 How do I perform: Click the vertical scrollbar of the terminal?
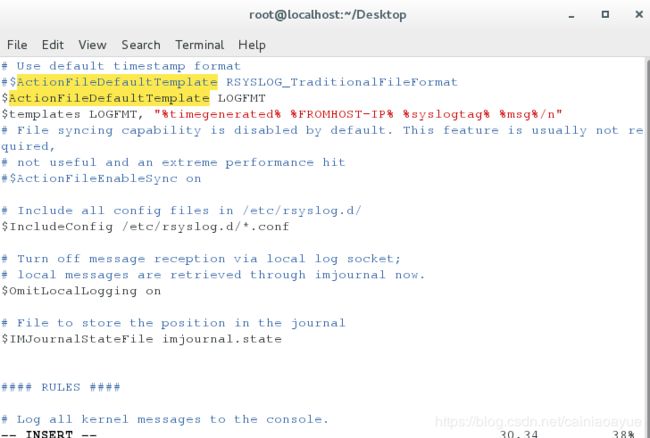click(x=648, y=247)
